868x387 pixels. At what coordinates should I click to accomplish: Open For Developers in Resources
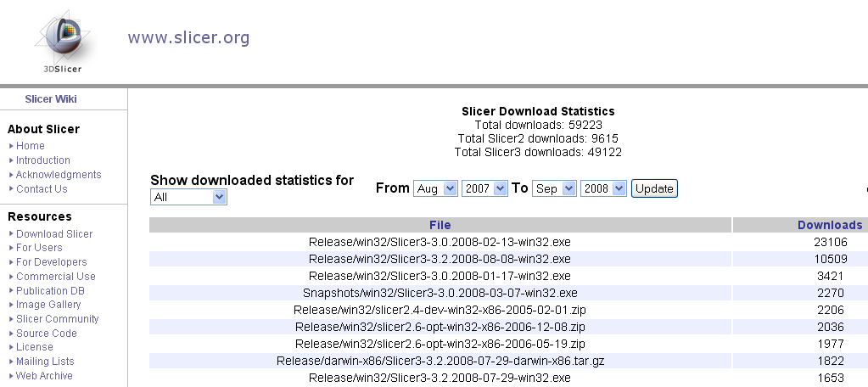click(x=51, y=262)
